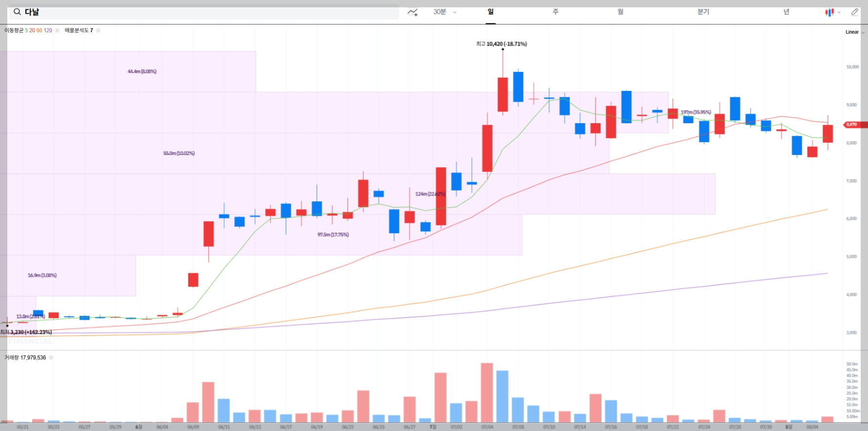Image resolution: width=868 pixels, height=431 pixels.
Task: Open the Linear scale dropdown
Action: (x=855, y=32)
